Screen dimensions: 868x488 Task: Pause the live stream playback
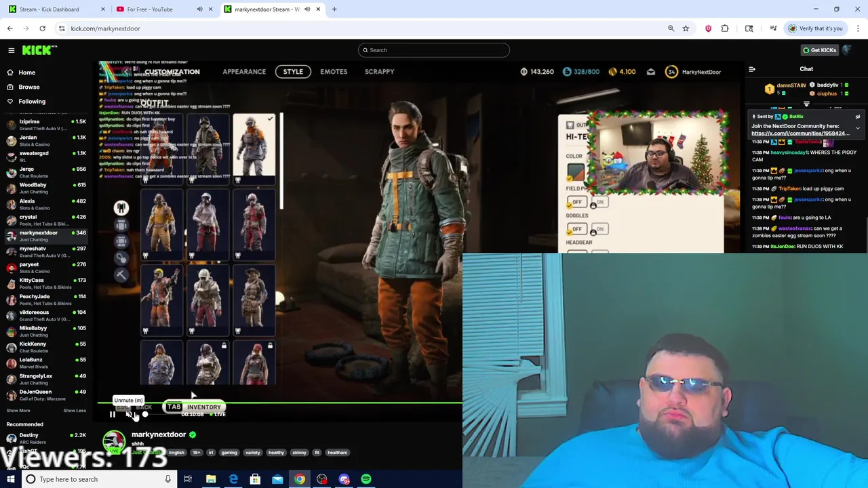113,414
